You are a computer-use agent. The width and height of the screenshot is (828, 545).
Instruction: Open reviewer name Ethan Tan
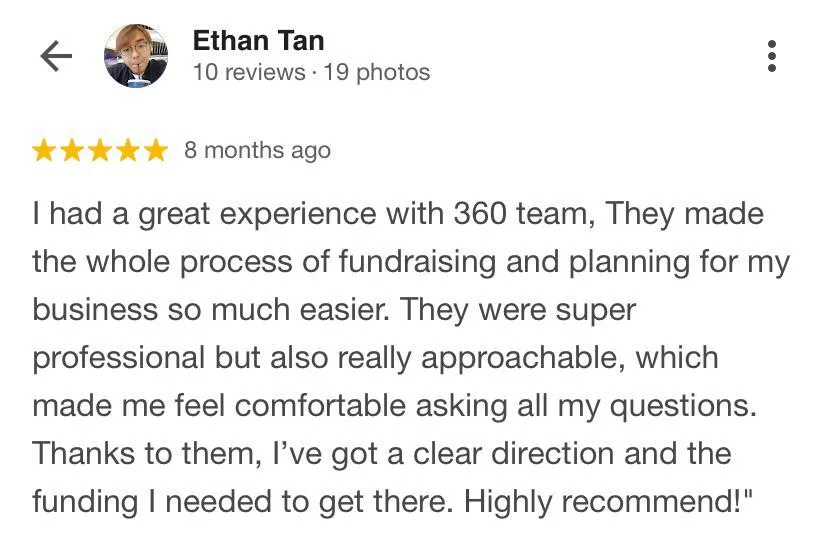click(258, 41)
